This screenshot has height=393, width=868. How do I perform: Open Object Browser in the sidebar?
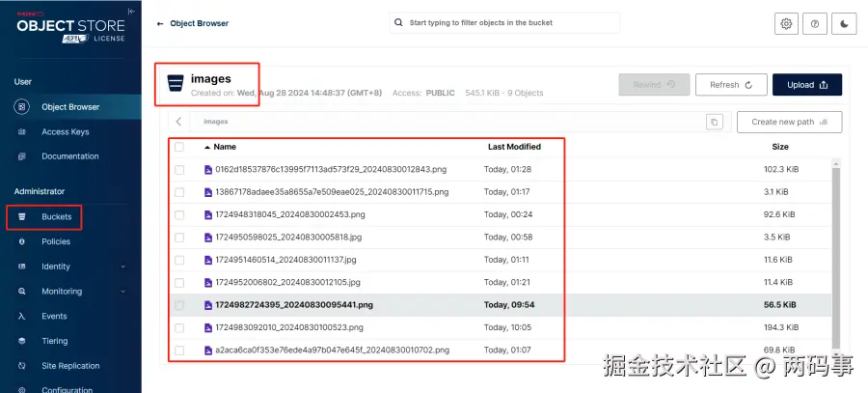tap(70, 107)
